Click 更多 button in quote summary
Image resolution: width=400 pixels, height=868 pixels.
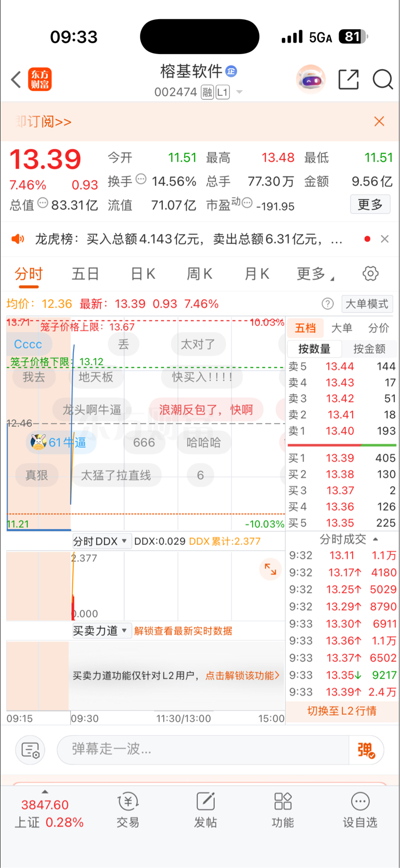click(x=370, y=205)
